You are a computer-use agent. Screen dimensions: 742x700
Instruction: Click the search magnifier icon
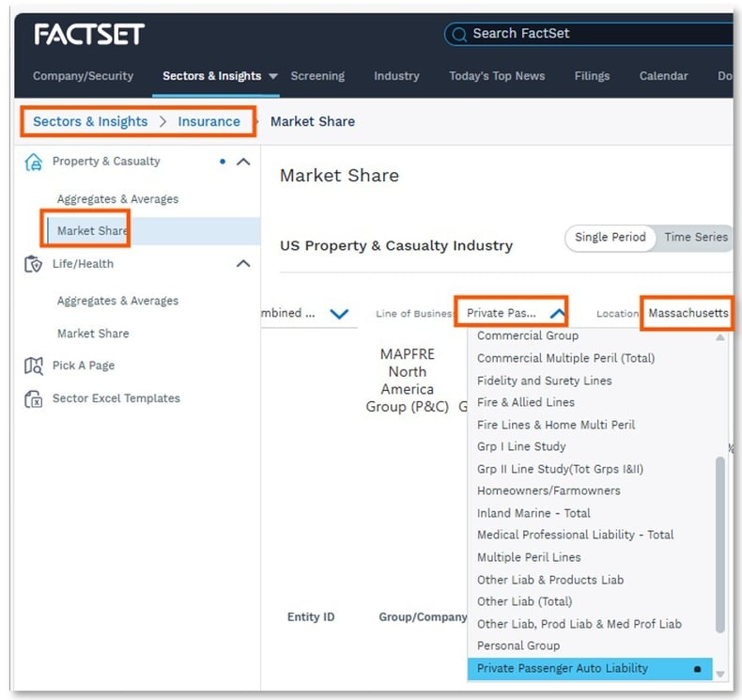click(x=459, y=34)
